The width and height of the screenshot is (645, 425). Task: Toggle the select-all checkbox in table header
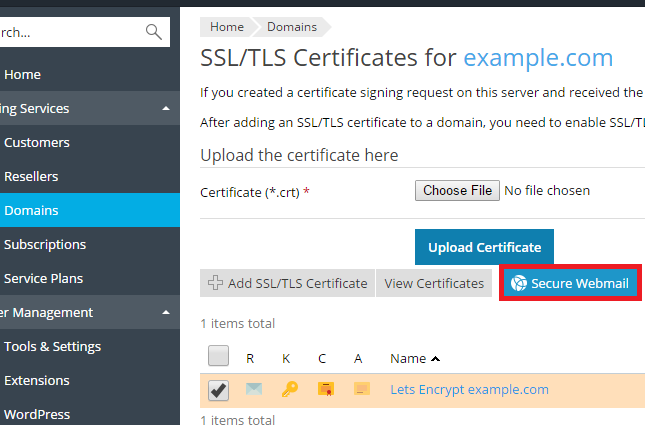[219, 357]
